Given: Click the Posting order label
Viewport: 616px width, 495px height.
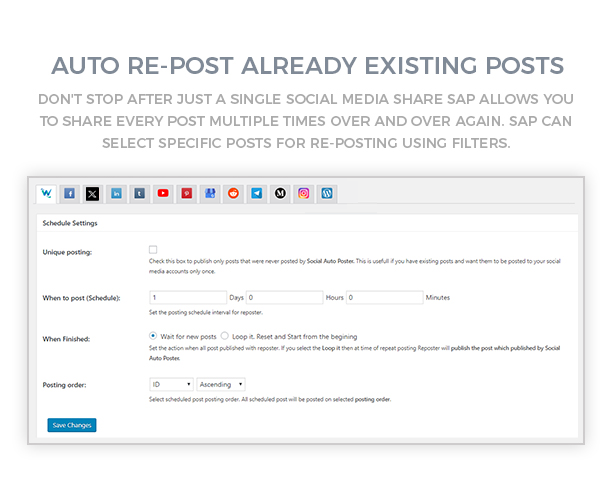Looking at the screenshot, I should 64,385.
